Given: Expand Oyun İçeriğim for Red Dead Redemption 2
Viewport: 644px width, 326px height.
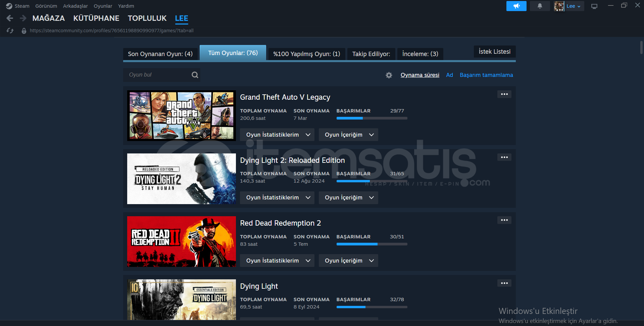Looking at the screenshot, I should (x=348, y=261).
